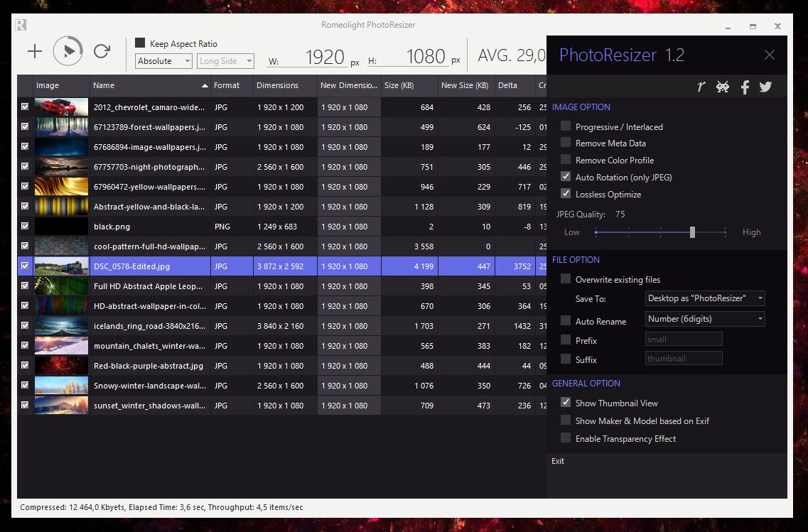Enable Overwrite existing files
This screenshot has width=808, height=532.
click(566, 279)
